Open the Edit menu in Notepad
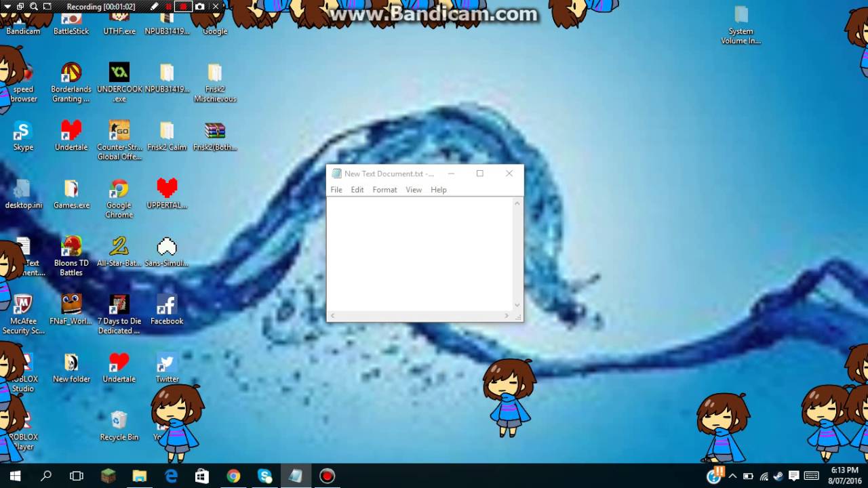868x488 pixels. pyautogui.click(x=357, y=190)
